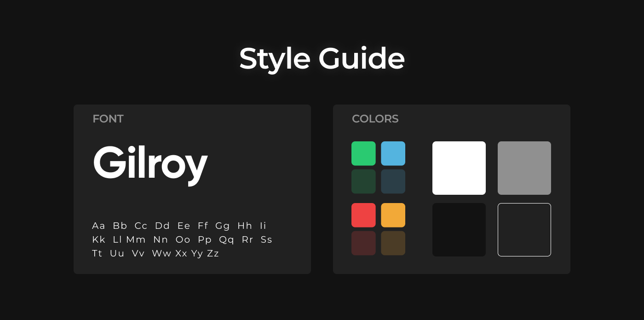Pick the dark green color swatch

tap(363, 181)
